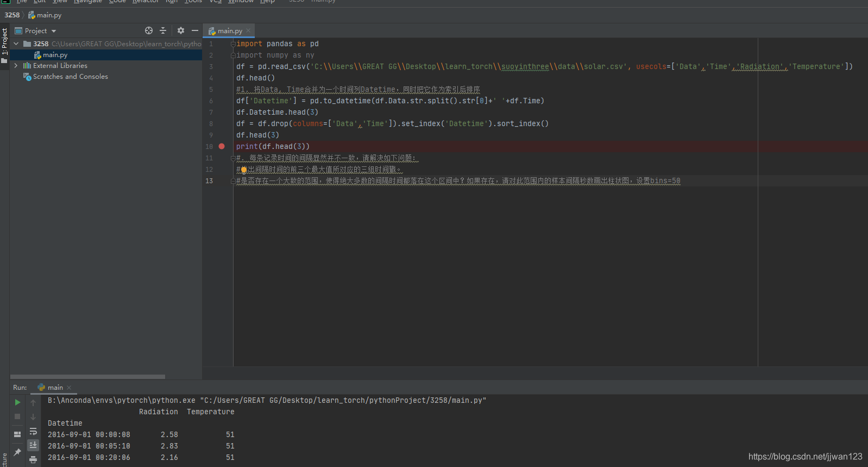Close the main.py editor tab

[248, 30]
